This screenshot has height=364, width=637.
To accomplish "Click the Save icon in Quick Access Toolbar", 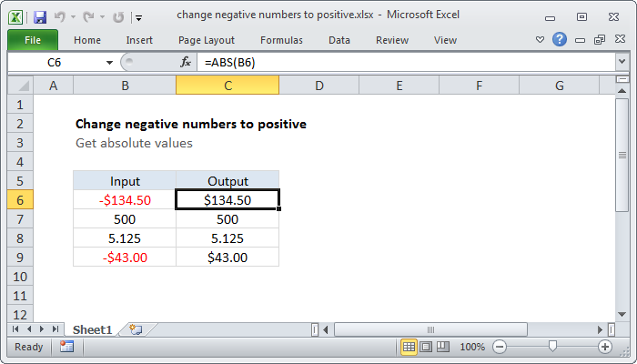I will [x=39, y=15].
